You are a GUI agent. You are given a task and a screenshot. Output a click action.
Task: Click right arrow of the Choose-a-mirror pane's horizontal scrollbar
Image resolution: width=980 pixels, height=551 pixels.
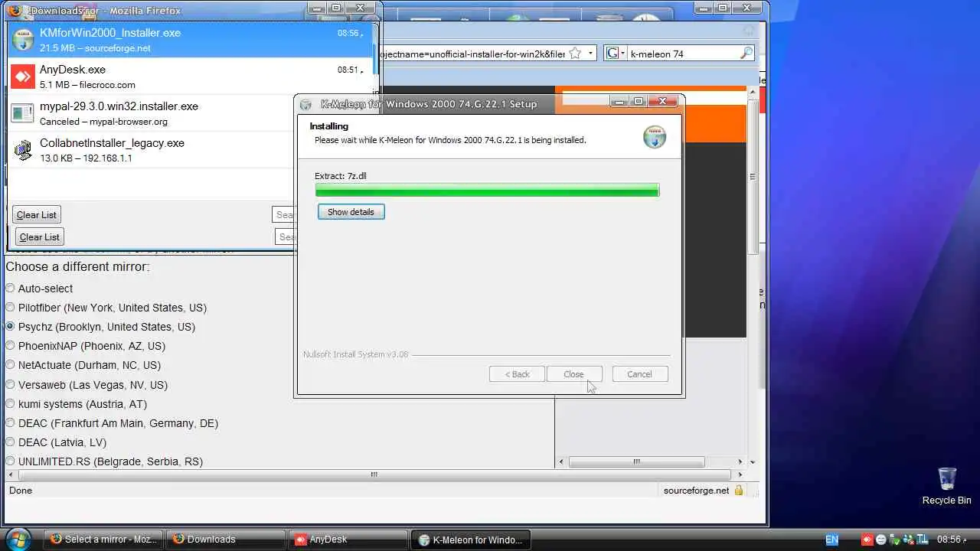740,474
